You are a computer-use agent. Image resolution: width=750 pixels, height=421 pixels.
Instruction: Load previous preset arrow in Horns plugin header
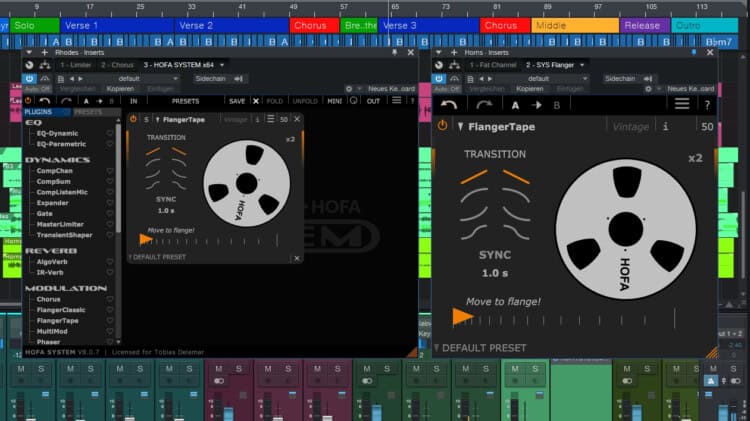[481, 78]
